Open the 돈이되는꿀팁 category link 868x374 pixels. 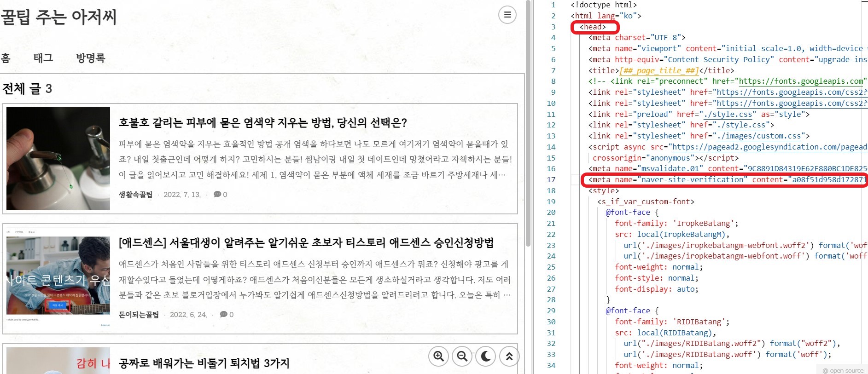coord(139,315)
